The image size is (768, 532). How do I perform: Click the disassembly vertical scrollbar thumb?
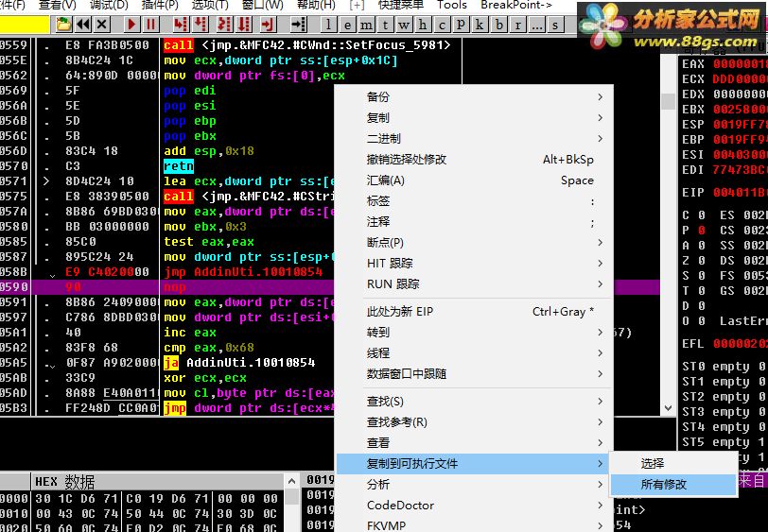(668, 101)
